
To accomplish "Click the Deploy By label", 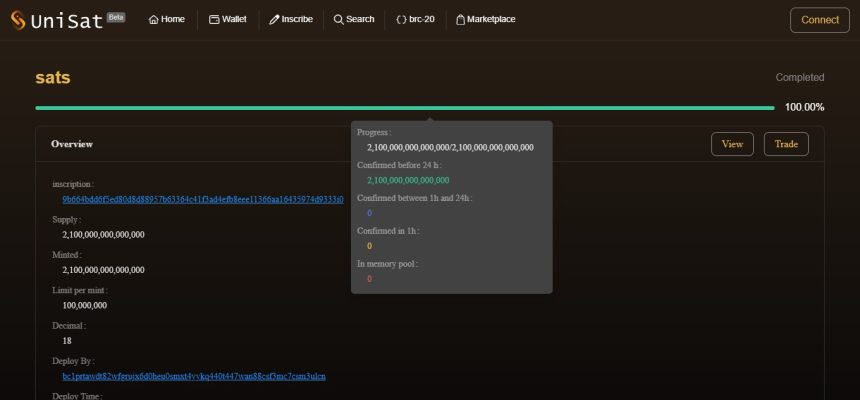I will 73,361.
